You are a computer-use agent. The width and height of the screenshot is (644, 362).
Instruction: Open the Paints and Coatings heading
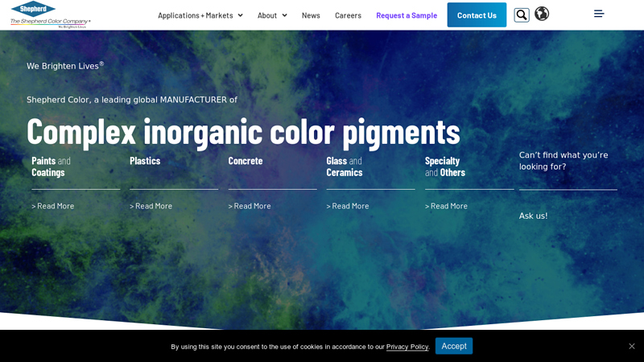click(51, 167)
